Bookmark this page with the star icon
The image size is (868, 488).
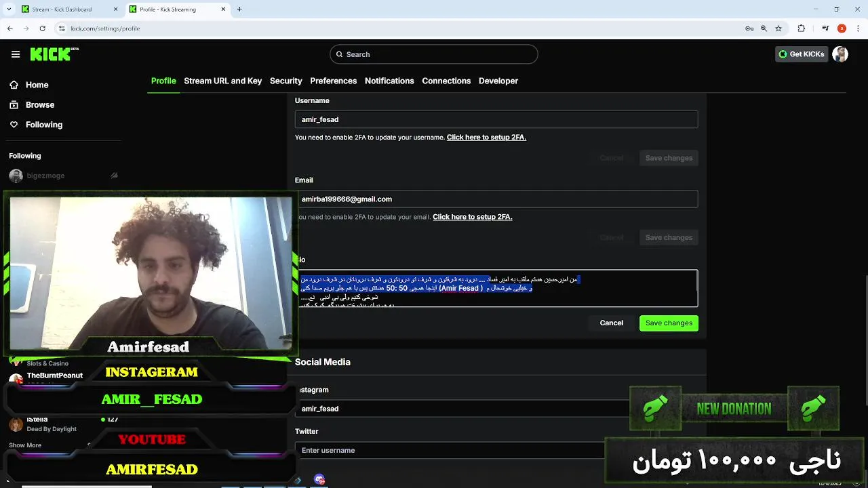(778, 28)
